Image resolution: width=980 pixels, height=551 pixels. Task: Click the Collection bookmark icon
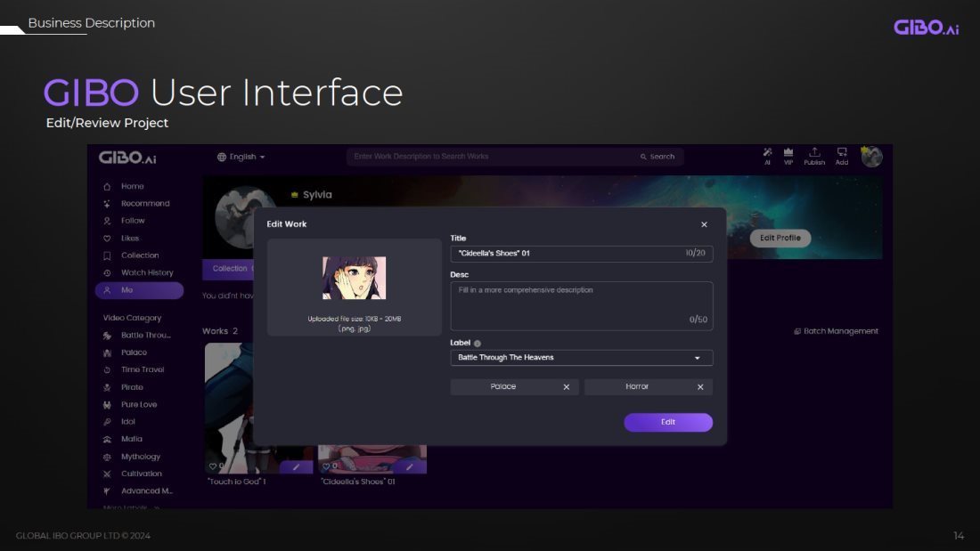pyautogui.click(x=107, y=255)
